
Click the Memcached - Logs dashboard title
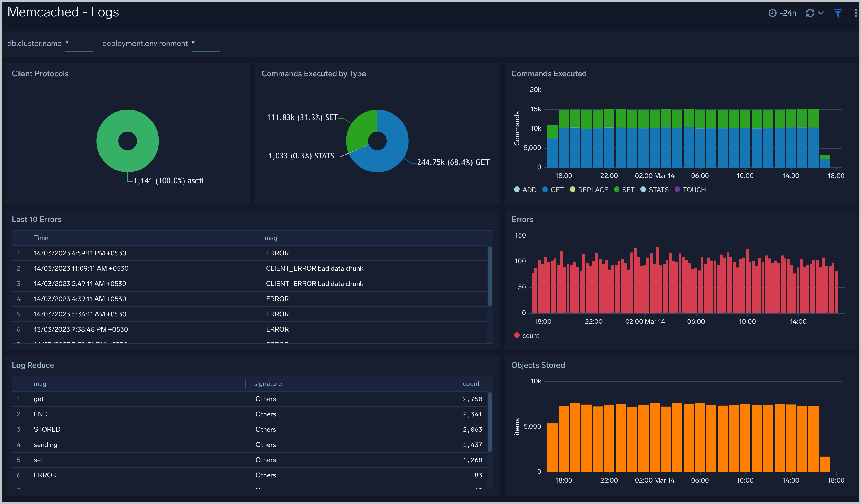63,12
